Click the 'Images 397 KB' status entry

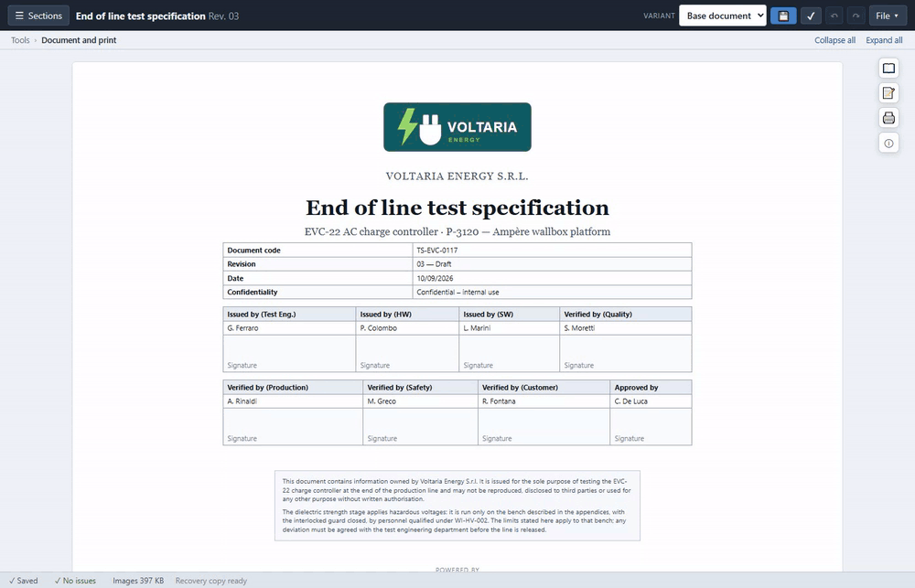tap(138, 581)
